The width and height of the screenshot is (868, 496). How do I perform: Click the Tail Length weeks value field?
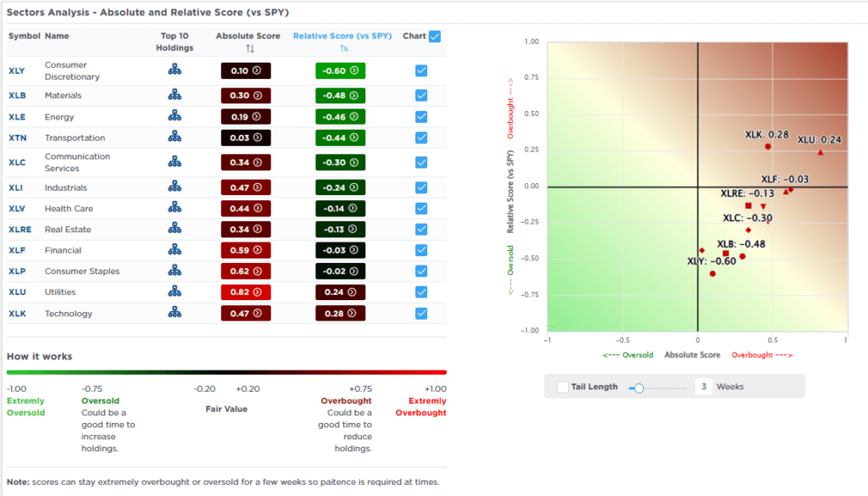coord(704,387)
